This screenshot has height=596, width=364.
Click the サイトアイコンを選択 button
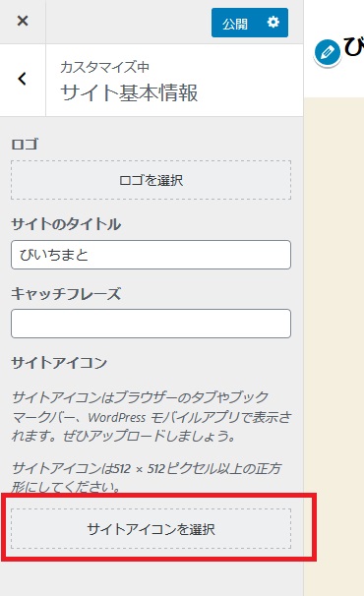[x=151, y=529]
